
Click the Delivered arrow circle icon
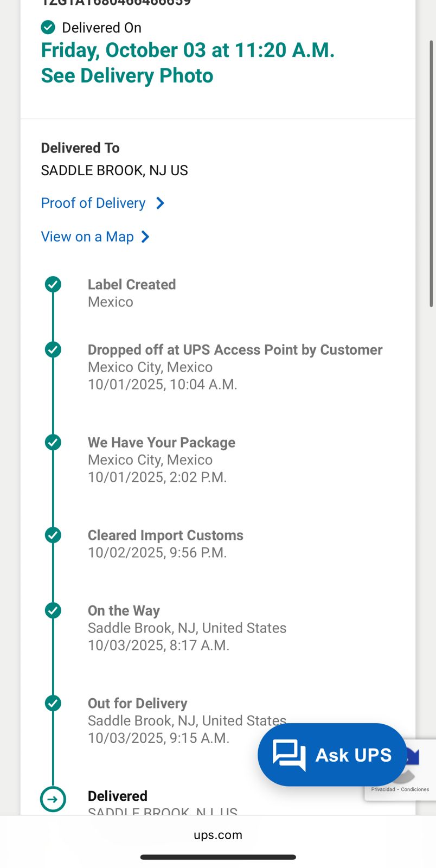pos(53,799)
